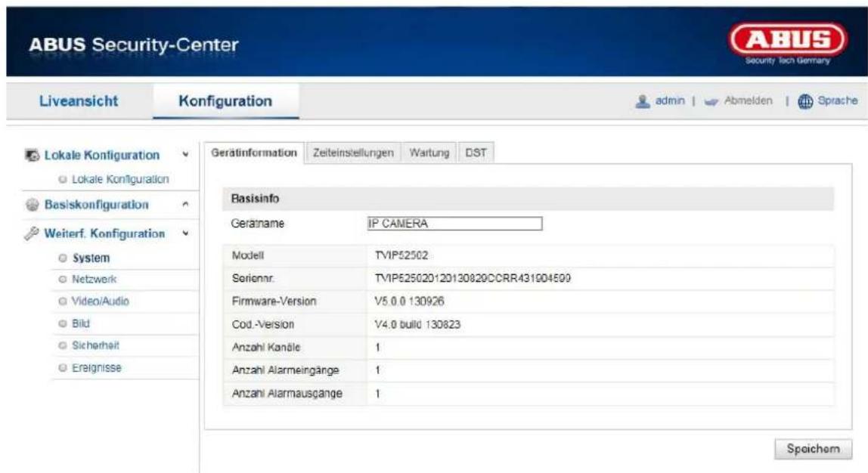The height and width of the screenshot is (473, 868).
Task: Click the serial number value
Action: [x=473, y=278]
